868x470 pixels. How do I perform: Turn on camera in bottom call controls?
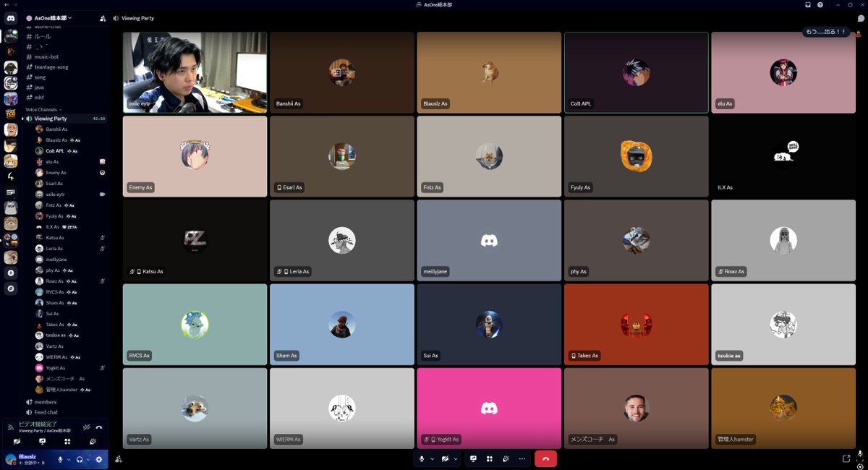click(446, 458)
